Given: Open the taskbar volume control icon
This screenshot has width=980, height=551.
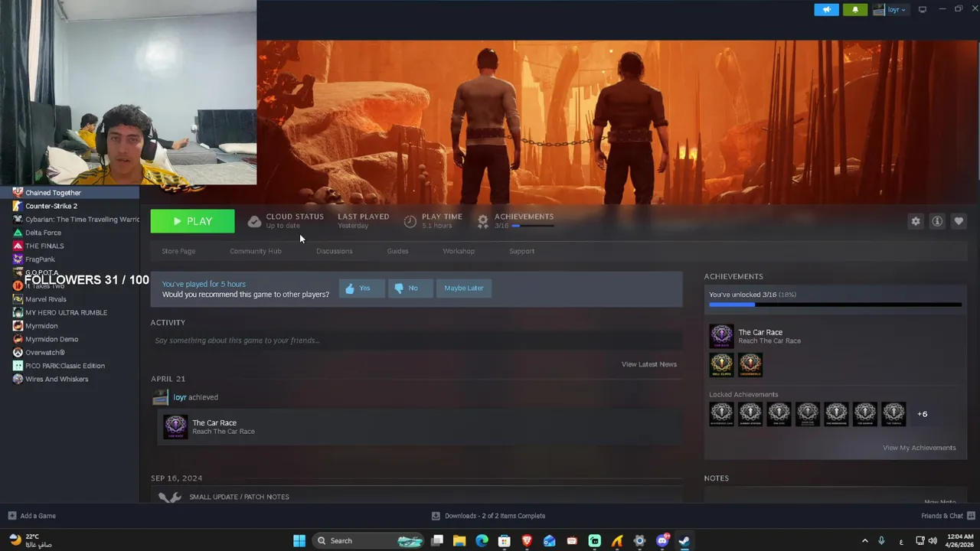Looking at the screenshot, I should (933, 541).
